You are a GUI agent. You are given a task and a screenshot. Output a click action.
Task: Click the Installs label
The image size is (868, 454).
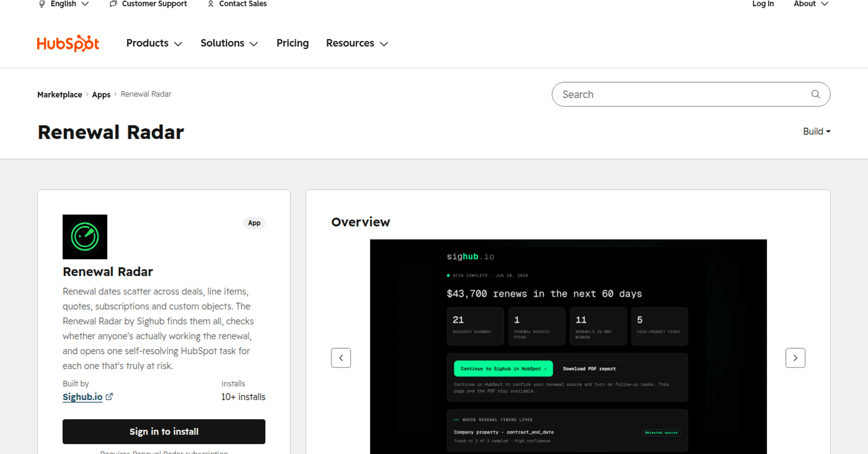(233, 384)
